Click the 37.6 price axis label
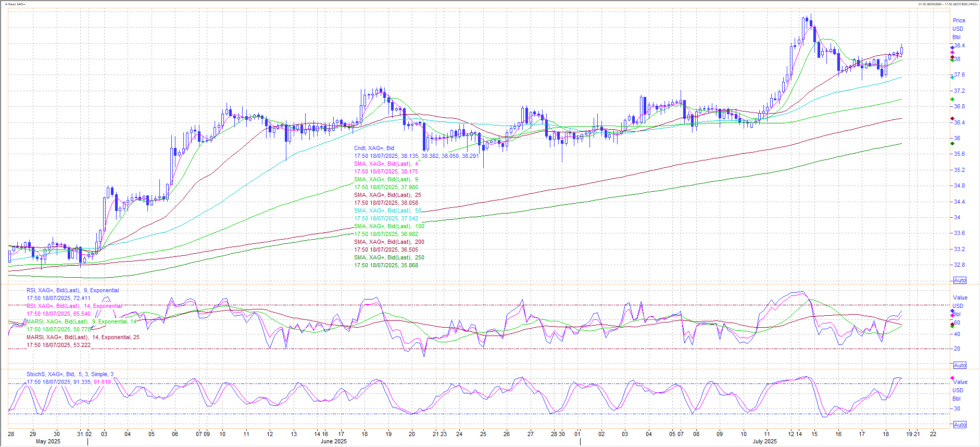 [959, 74]
